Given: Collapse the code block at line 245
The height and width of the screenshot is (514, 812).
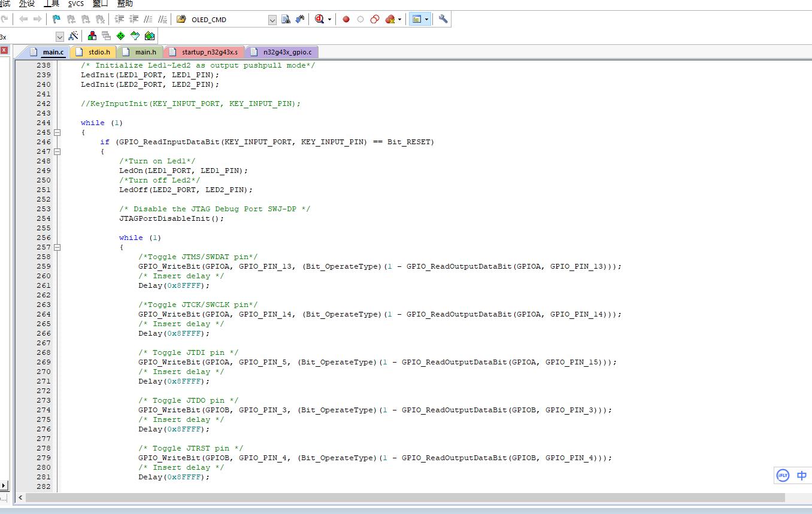Looking at the screenshot, I should [x=57, y=132].
